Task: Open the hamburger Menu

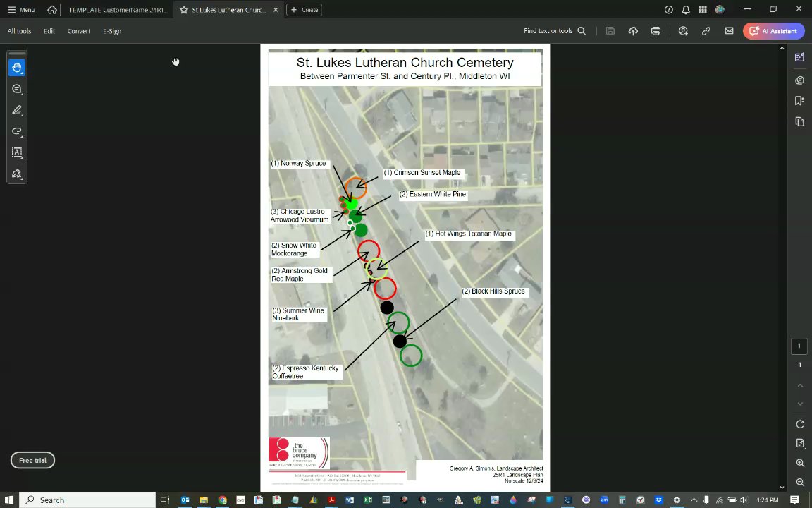Action: point(21,10)
